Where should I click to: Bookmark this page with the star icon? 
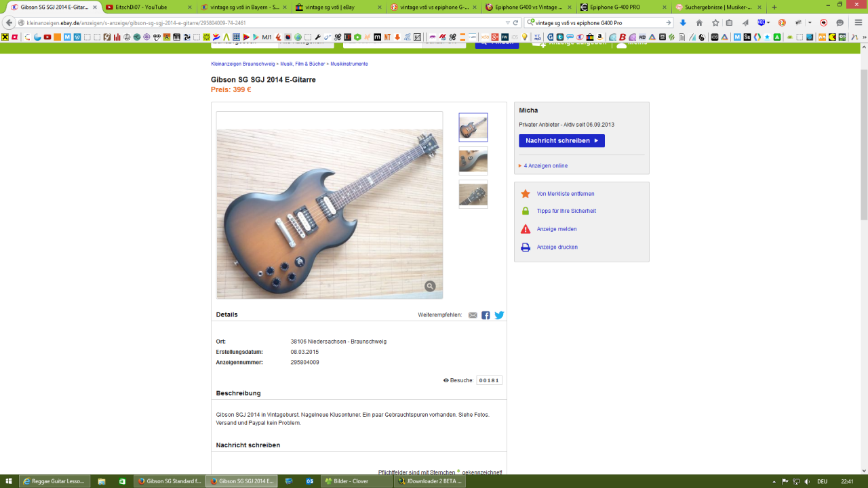pos(715,22)
